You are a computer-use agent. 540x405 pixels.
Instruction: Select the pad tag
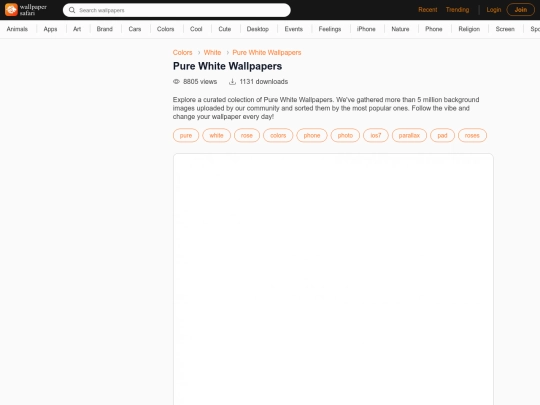442,135
